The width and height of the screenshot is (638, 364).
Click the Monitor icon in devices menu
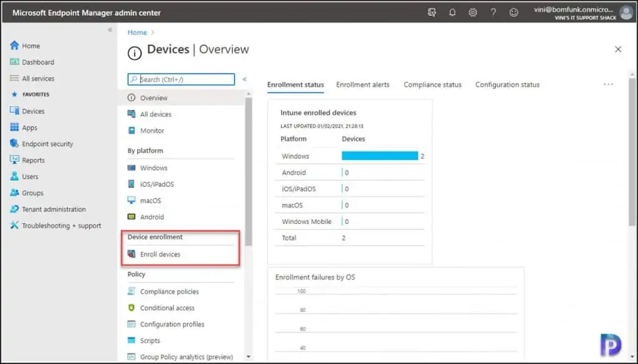point(131,131)
